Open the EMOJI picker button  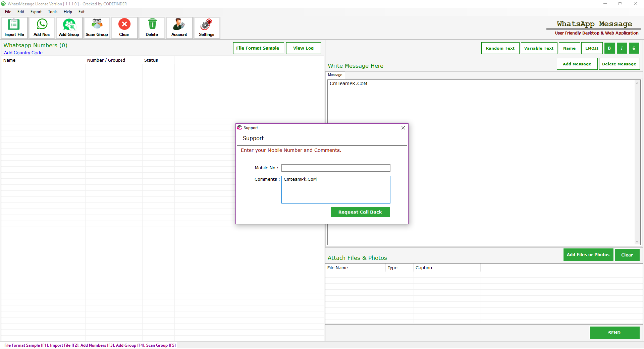pyautogui.click(x=592, y=48)
